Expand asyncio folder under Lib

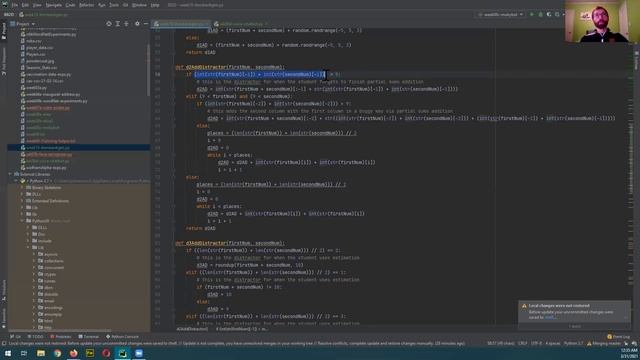pos(34,254)
